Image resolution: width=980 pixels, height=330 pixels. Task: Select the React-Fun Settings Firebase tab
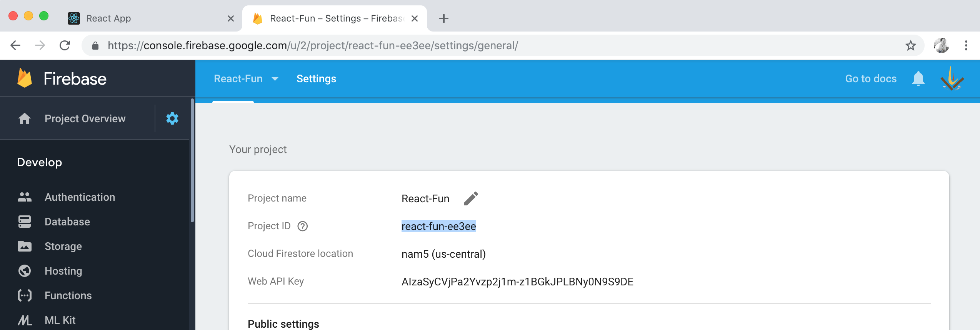pos(335,18)
